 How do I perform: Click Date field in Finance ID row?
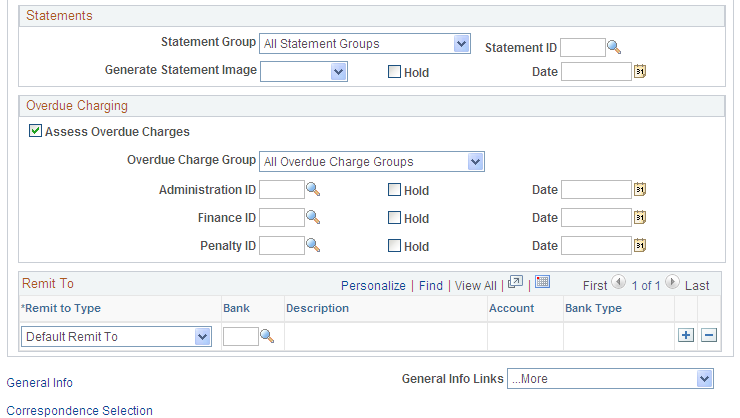(x=597, y=217)
